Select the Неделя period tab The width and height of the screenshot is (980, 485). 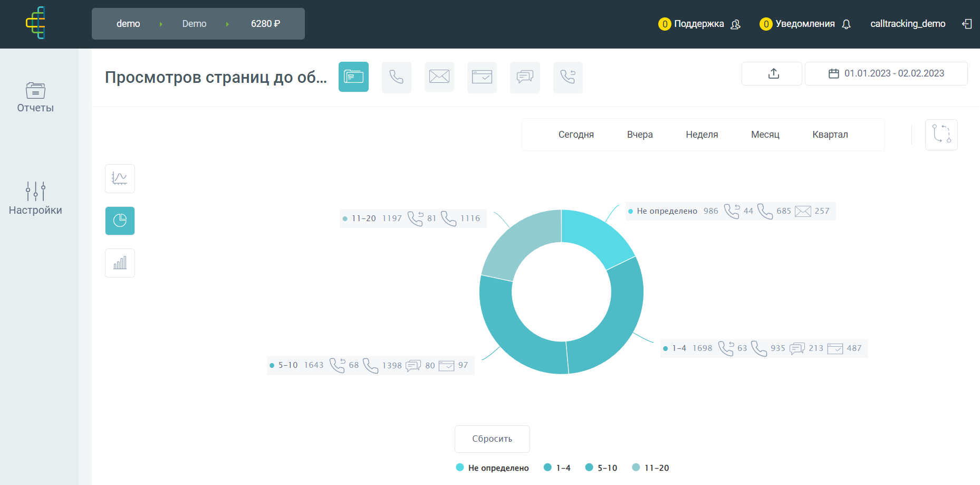coord(702,135)
